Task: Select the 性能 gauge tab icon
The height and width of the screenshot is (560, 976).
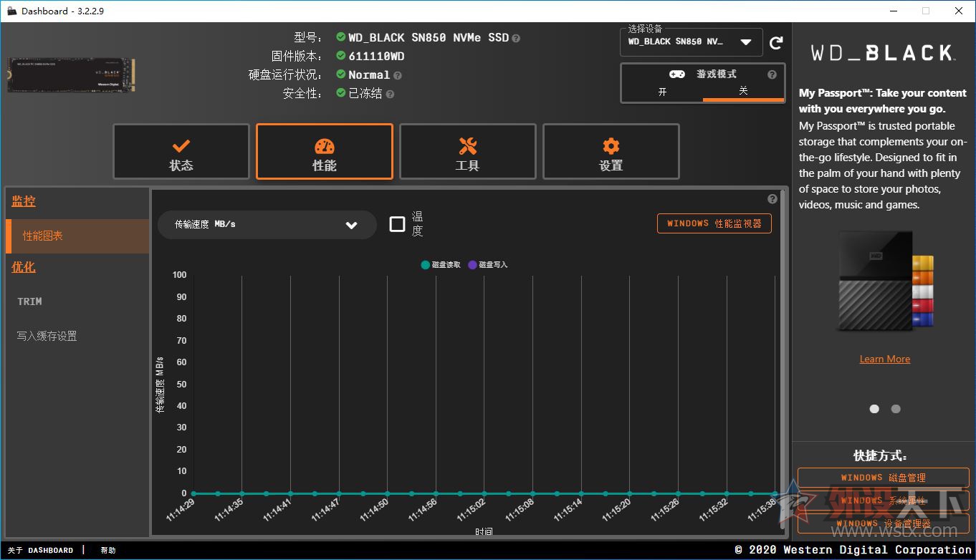Action: [x=324, y=145]
